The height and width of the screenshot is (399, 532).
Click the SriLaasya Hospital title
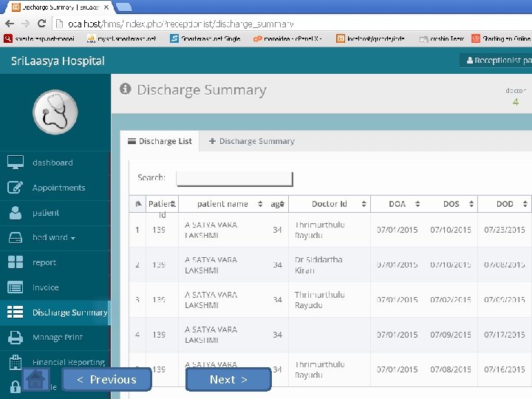click(58, 61)
